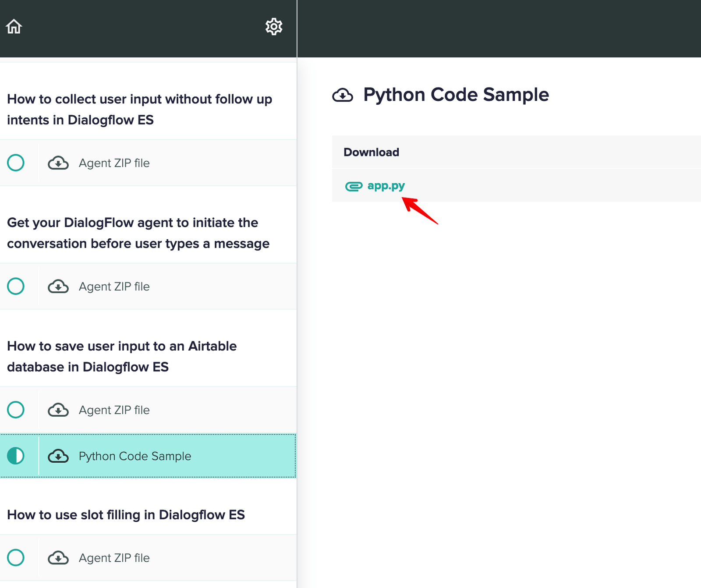Select the paperclip icon next to app.py
Screen dimensions: 701x588
[353, 186]
